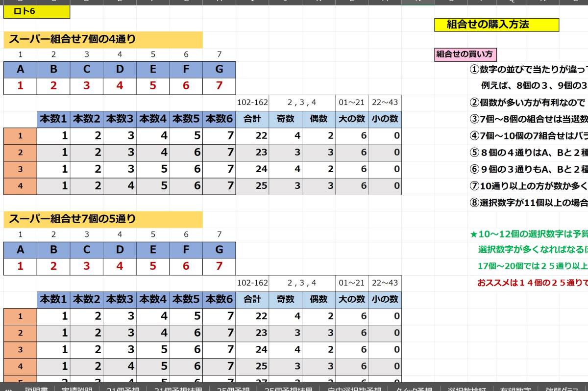Click 102-162 range above 4通り table's 合計

[x=252, y=103]
